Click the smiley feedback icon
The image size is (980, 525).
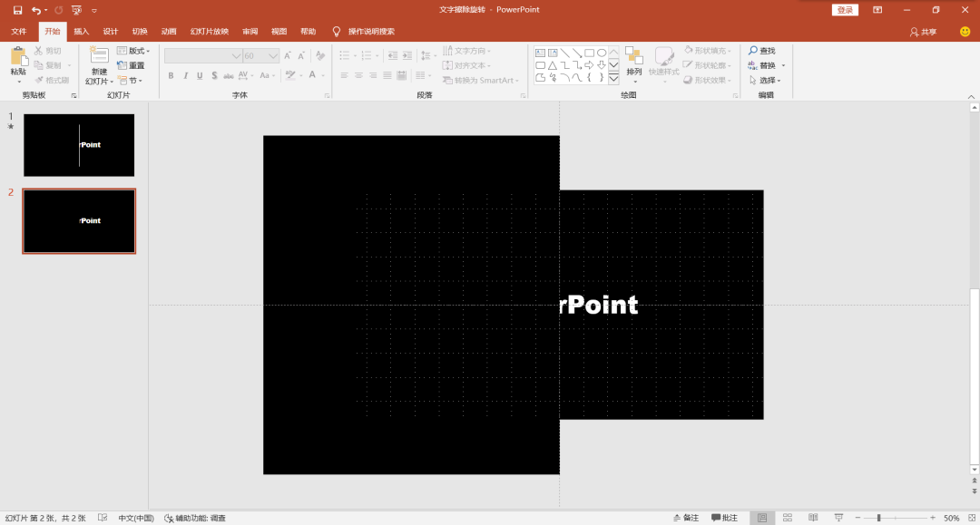[x=965, y=32]
